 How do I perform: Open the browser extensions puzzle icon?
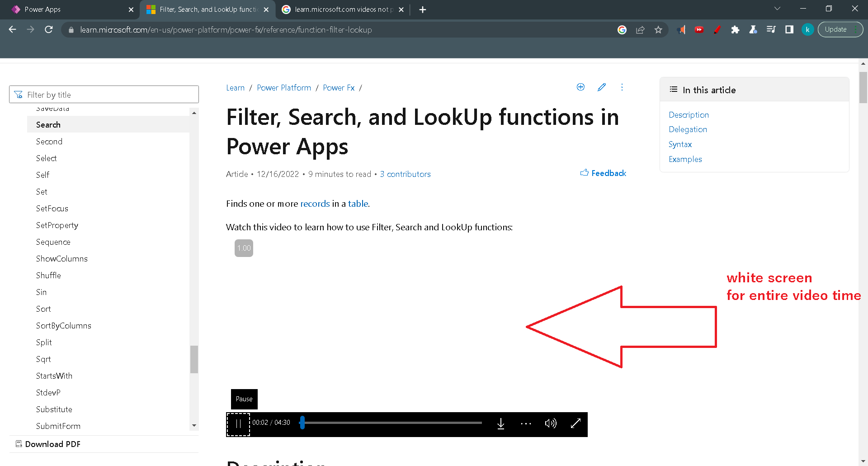pyautogui.click(x=735, y=30)
